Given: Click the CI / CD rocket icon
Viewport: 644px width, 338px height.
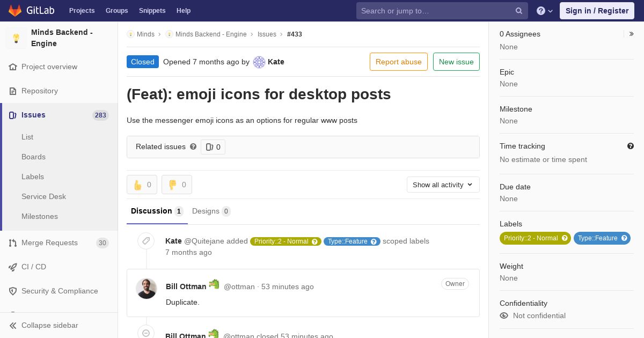Looking at the screenshot, I should (x=13, y=267).
